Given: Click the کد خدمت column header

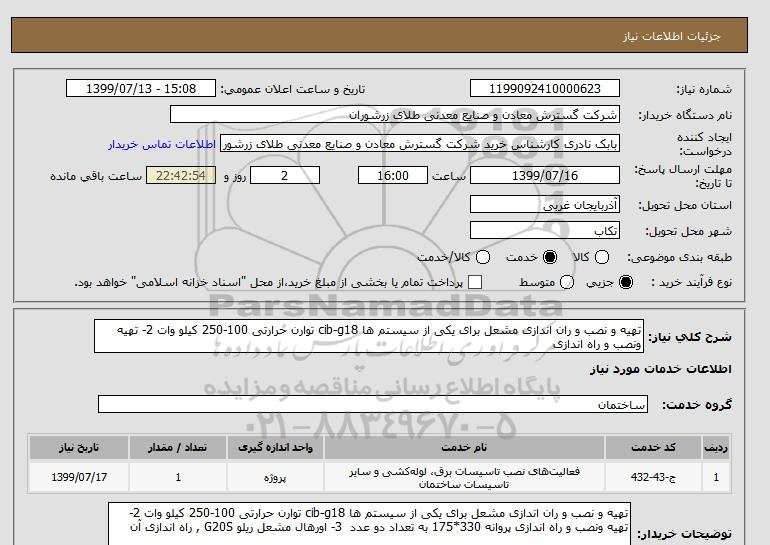Looking at the screenshot, I should pos(653,447).
